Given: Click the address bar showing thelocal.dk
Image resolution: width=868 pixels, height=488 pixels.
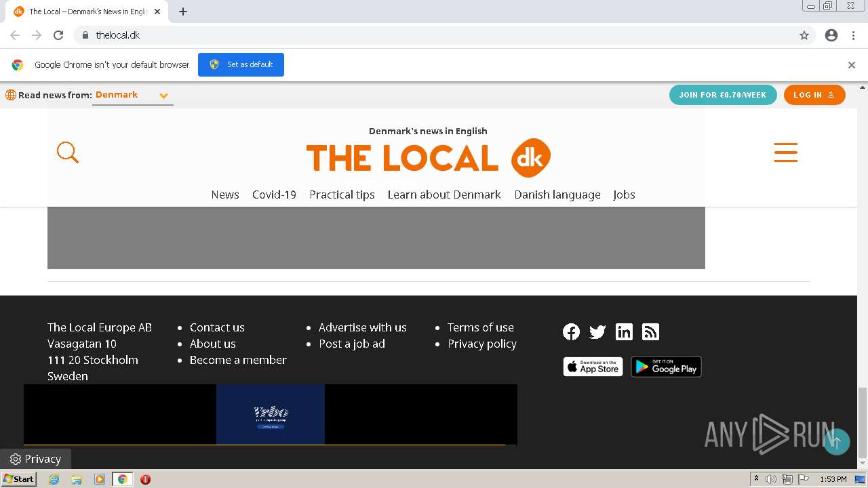Looking at the screenshot, I should point(434,35).
